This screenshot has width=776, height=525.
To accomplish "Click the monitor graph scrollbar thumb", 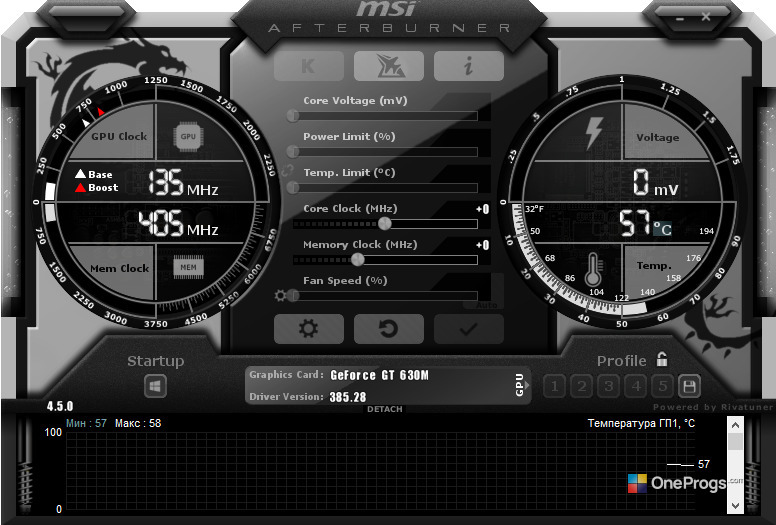I will 736,441.
